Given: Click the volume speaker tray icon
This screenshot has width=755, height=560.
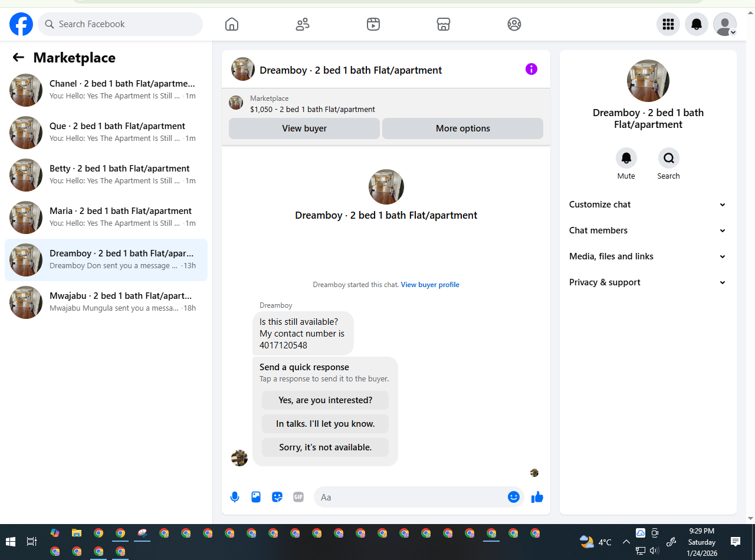Looking at the screenshot, I should tap(654, 551).
